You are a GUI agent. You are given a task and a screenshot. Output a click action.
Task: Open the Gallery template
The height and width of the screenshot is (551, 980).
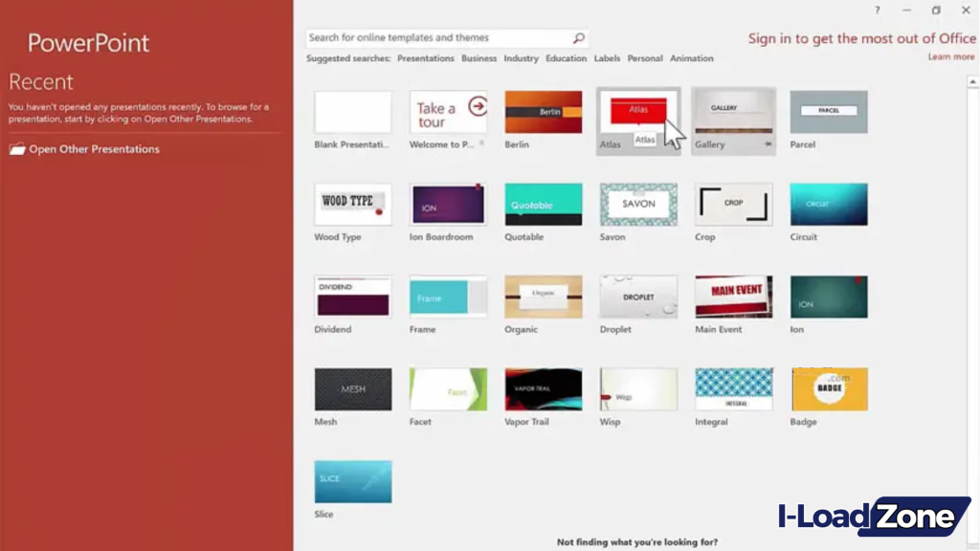coord(732,110)
